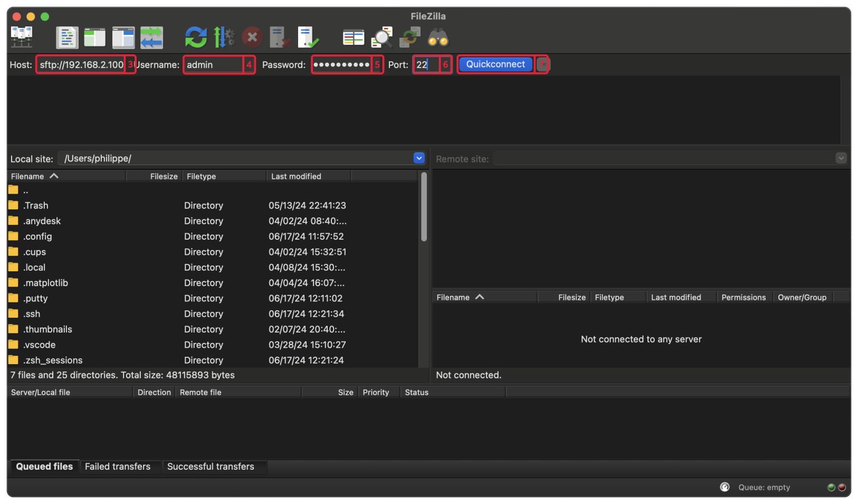Sort remote list by Owner/Group column
The height and width of the screenshot is (504, 858).
click(802, 298)
